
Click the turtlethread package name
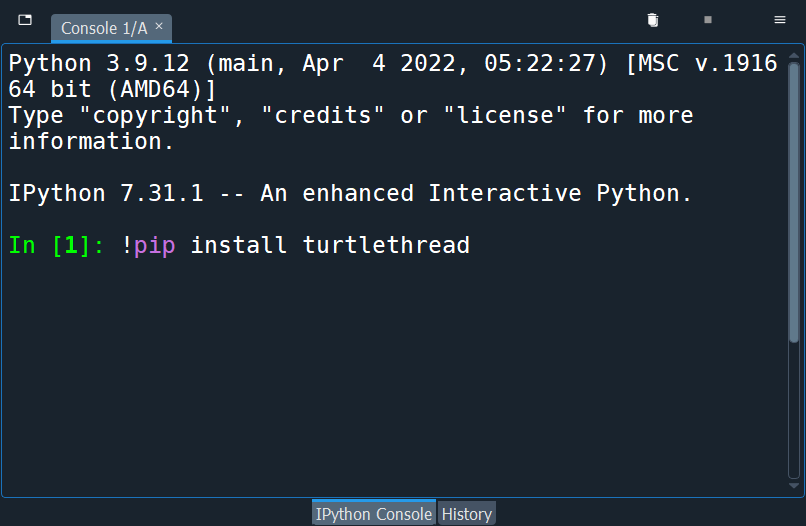(386, 245)
